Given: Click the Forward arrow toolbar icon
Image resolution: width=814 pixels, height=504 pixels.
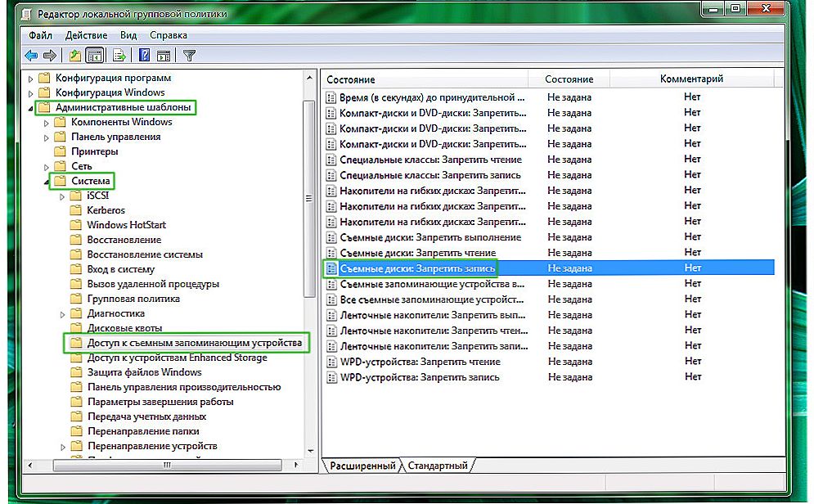Looking at the screenshot, I should pyautogui.click(x=50, y=55).
